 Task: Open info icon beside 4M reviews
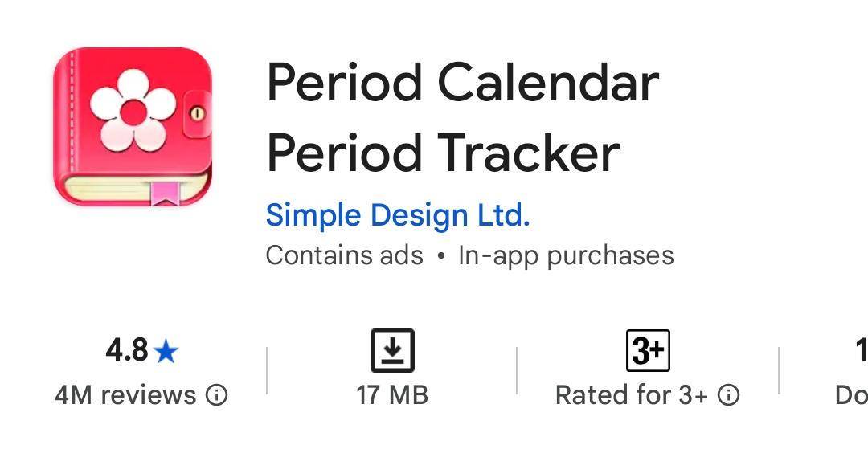tap(216, 395)
